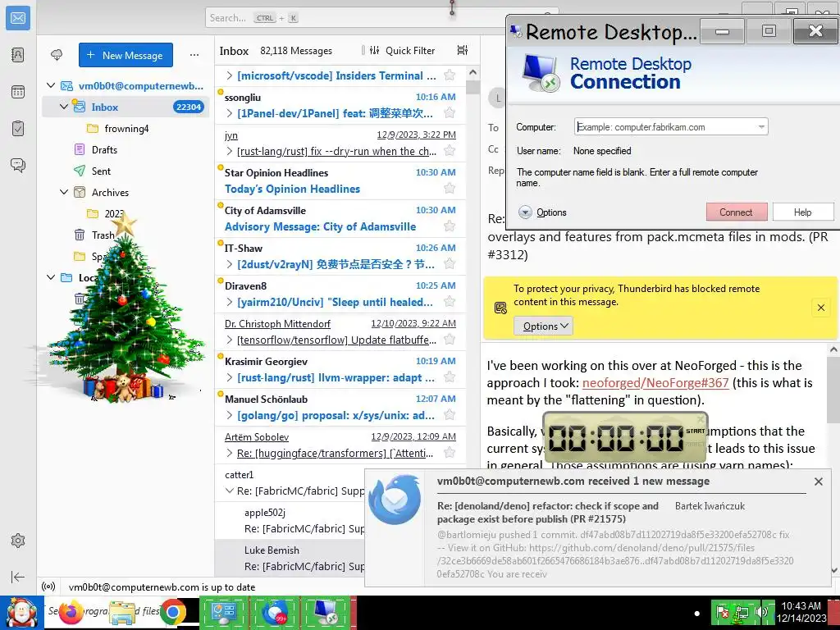Launch Chrome from the taskbar
Image resolution: width=840 pixels, height=630 pixels.
click(x=172, y=612)
